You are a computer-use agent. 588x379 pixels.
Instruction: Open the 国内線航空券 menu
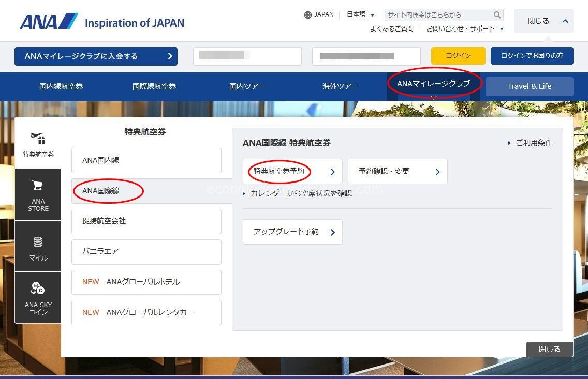pos(61,86)
